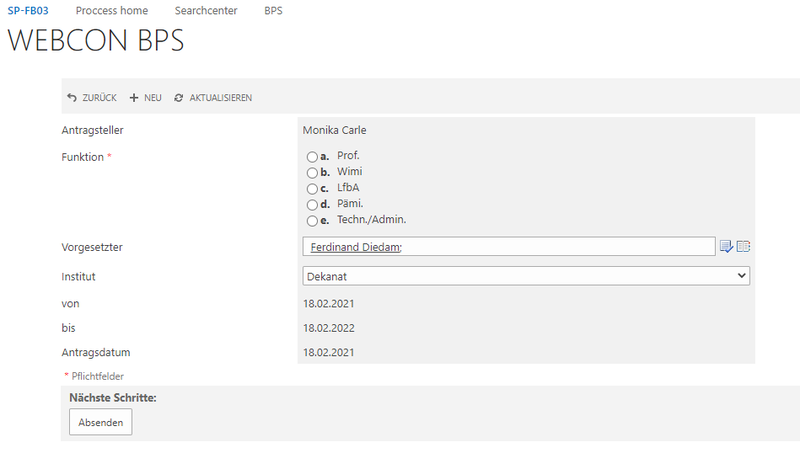
Task: Click the Institut dropdown chevron arrow
Action: (x=741, y=276)
